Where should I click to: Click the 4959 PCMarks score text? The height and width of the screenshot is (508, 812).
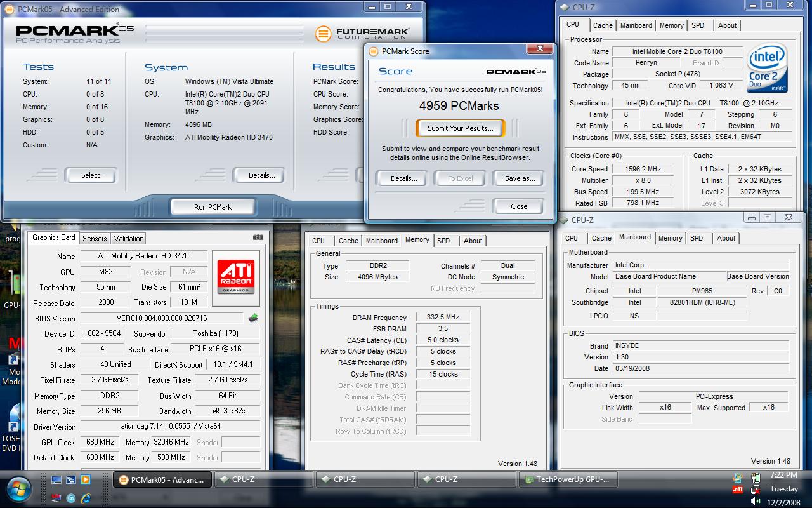tap(459, 105)
